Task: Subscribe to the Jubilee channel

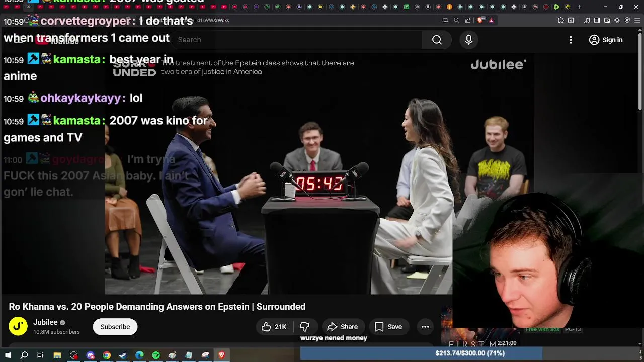Action: [x=115, y=327]
